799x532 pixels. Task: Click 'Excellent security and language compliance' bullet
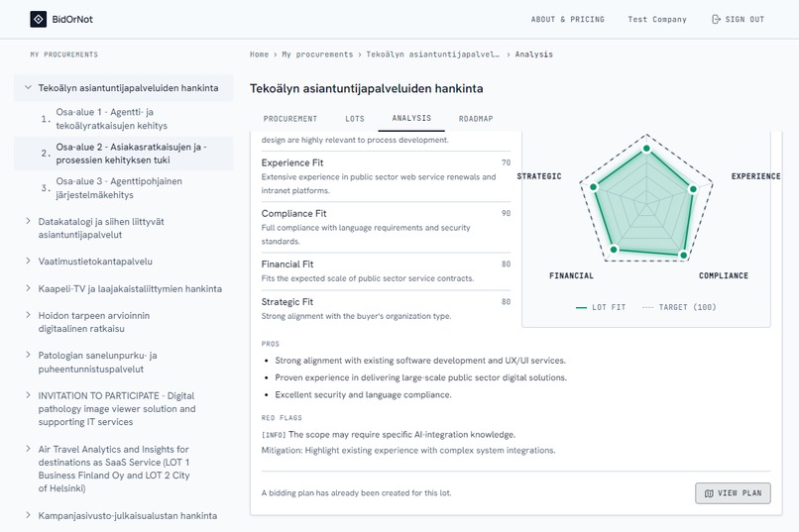(x=364, y=394)
